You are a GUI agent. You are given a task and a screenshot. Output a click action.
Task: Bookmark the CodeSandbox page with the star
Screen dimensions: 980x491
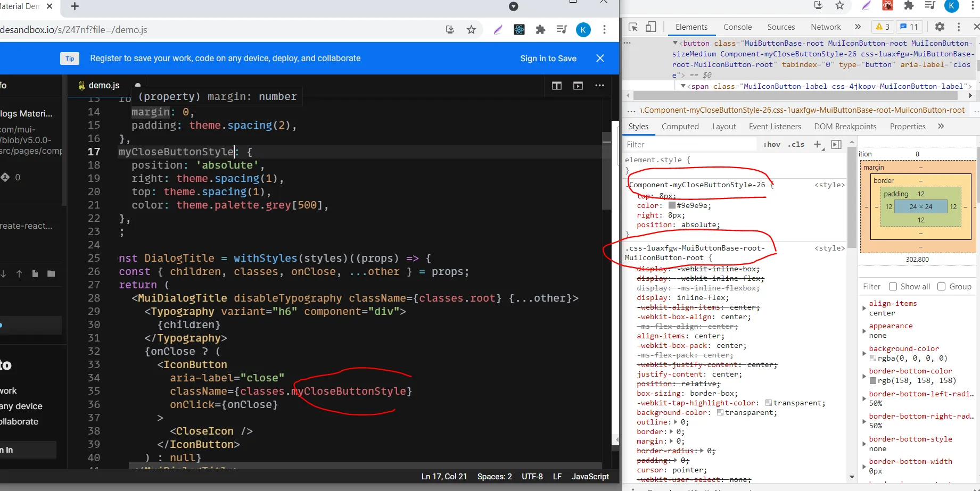click(x=471, y=30)
